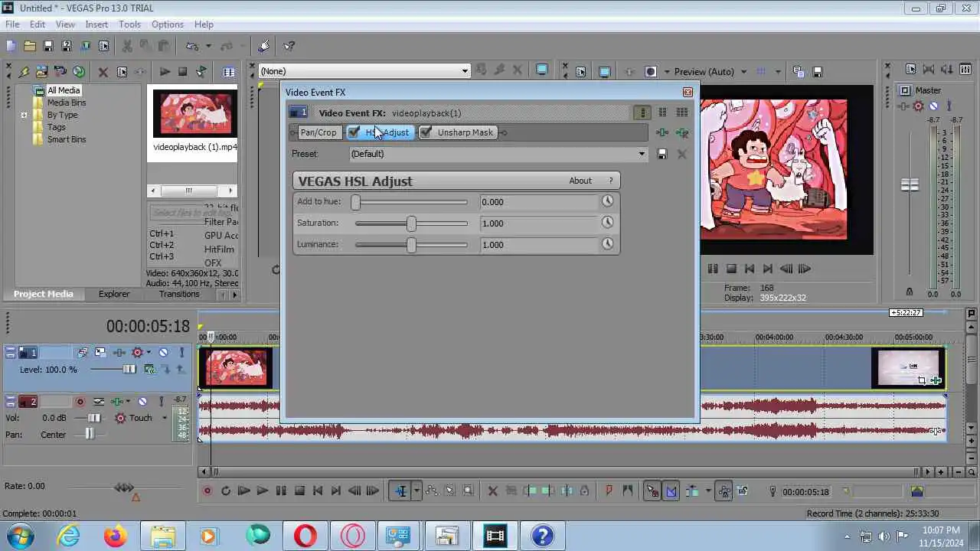Screen dimensions: 980x551
Task: Click Record button on transport bar
Action: point(207,491)
